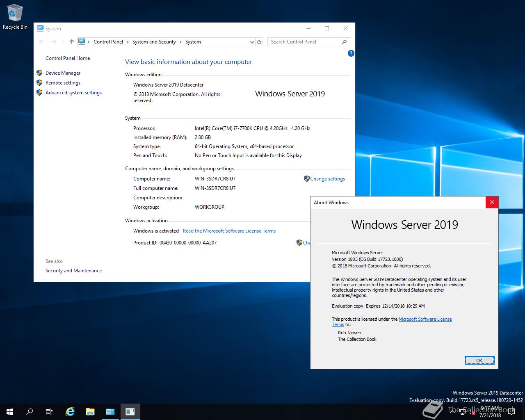Click Version 1803 build text in About

367,259
